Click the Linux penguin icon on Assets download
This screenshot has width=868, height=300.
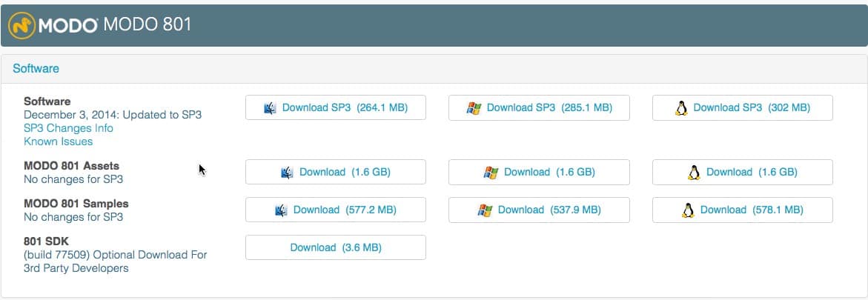click(x=694, y=173)
